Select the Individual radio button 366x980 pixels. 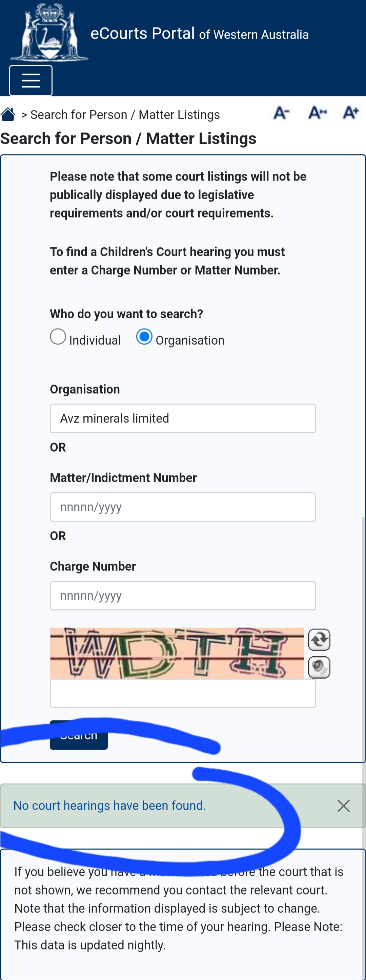click(58, 337)
